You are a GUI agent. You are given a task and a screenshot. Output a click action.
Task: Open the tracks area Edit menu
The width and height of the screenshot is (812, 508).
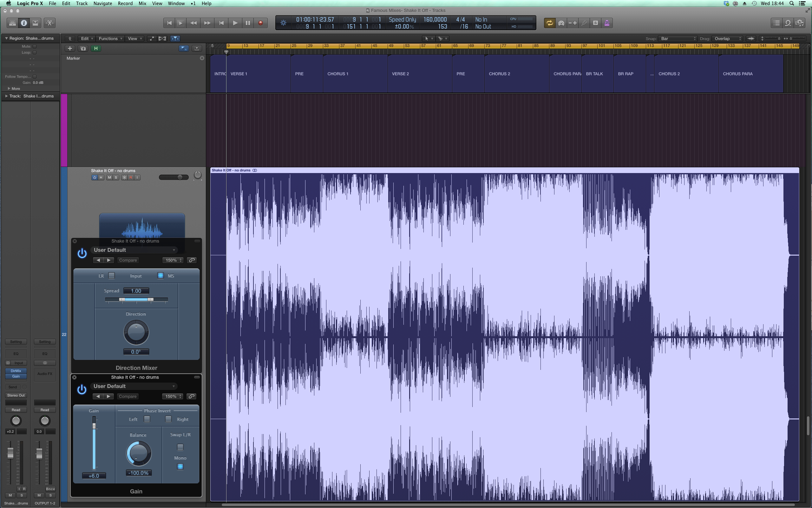(x=87, y=38)
